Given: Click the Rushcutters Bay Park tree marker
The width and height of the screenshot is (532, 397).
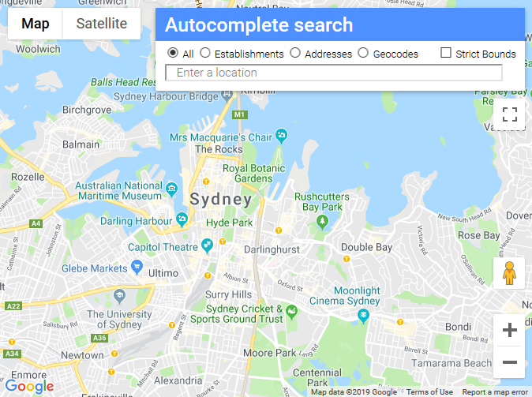Looking at the screenshot, I should click(x=322, y=223).
